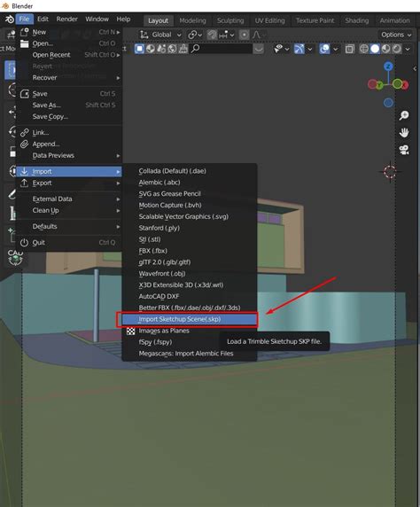Choose Open... in File menu
The image size is (420, 507).
[69, 43]
